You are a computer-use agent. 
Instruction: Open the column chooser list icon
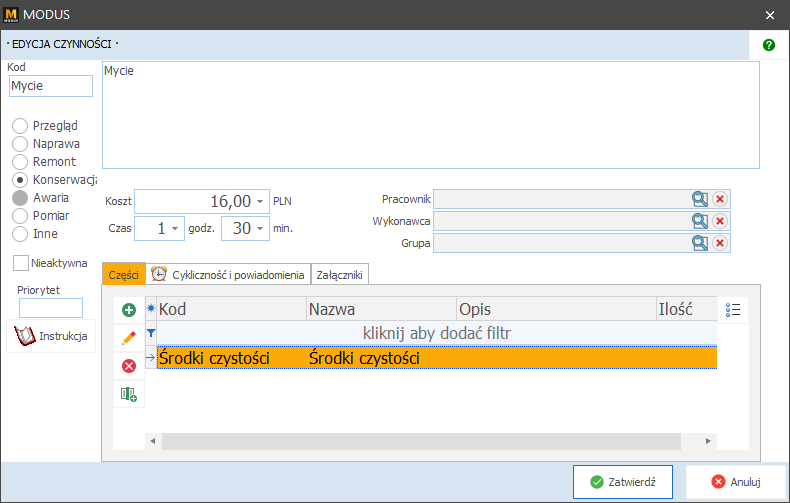click(732, 310)
